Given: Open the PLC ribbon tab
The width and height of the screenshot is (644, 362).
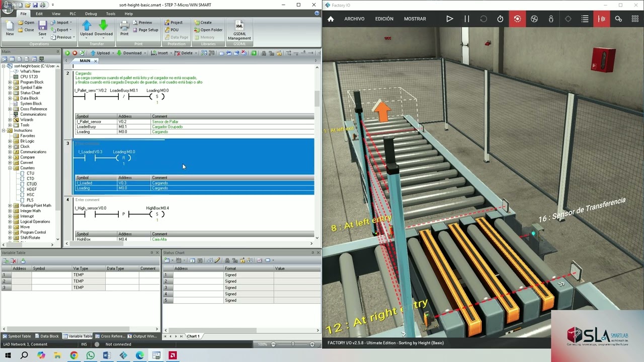Looking at the screenshot, I should click(x=72, y=14).
